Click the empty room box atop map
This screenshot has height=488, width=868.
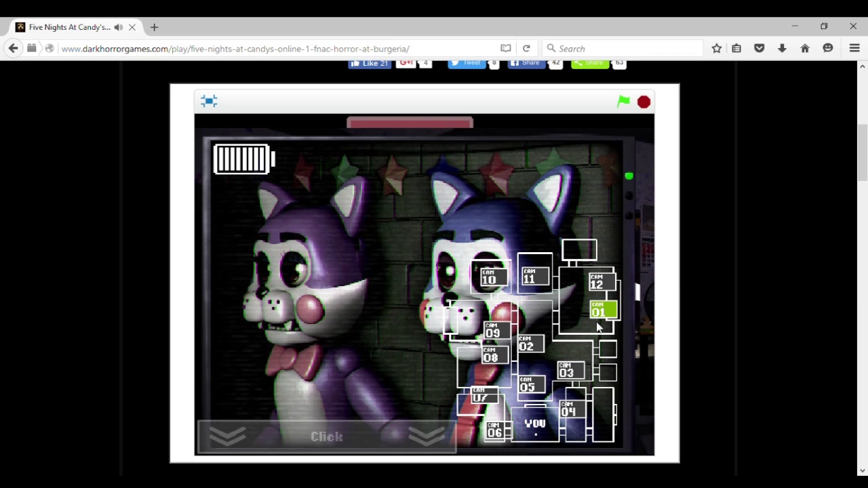click(579, 249)
